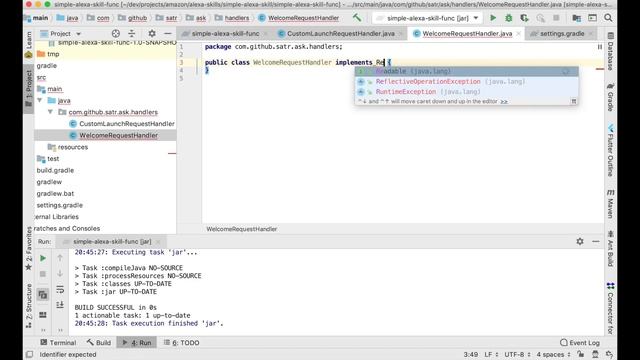The height and width of the screenshot is (360, 640).
Task: Click the Build project hammer icon
Action: tap(357, 18)
